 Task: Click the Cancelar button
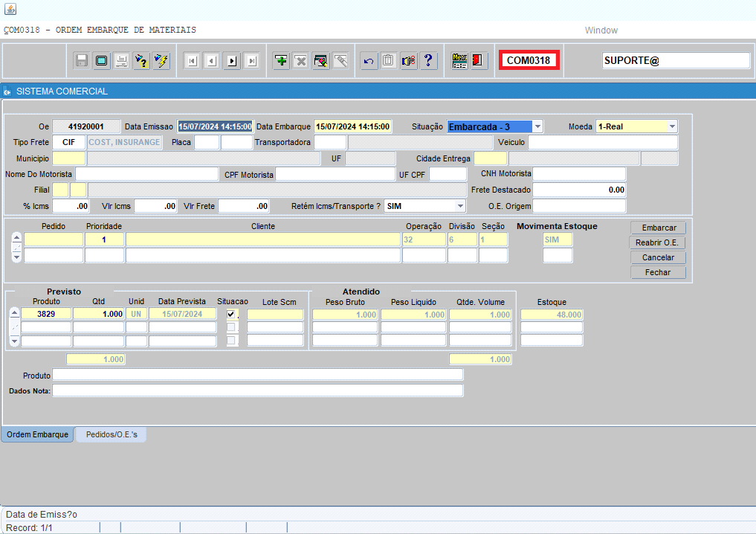pyautogui.click(x=658, y=257)
